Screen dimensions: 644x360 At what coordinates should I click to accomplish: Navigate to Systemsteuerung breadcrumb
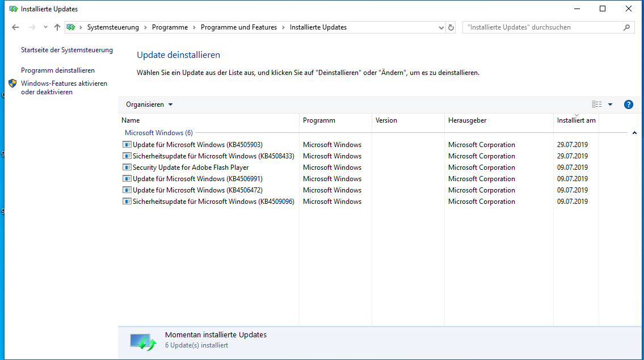(113, 27)
